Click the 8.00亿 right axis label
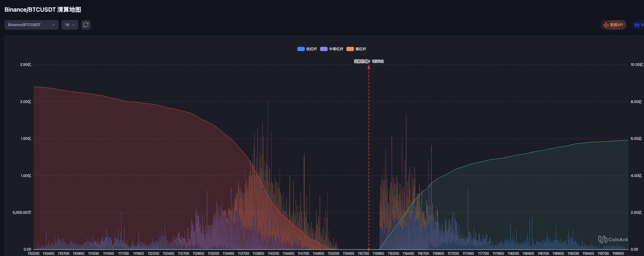Viewport: 644px width, 256px height. [x=636, y=102]
